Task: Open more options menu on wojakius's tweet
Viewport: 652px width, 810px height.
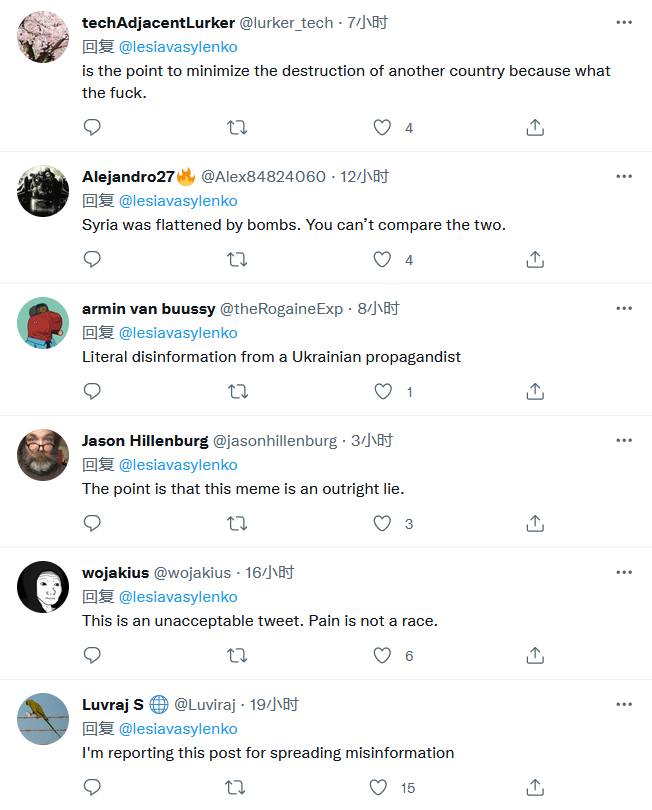Action: tap(624, 573)
